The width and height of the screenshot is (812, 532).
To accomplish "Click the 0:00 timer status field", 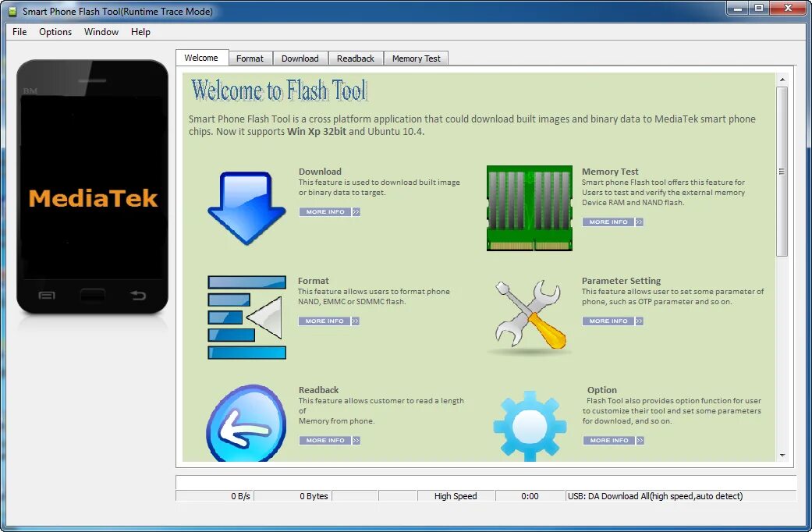I will tap(530, 496).
